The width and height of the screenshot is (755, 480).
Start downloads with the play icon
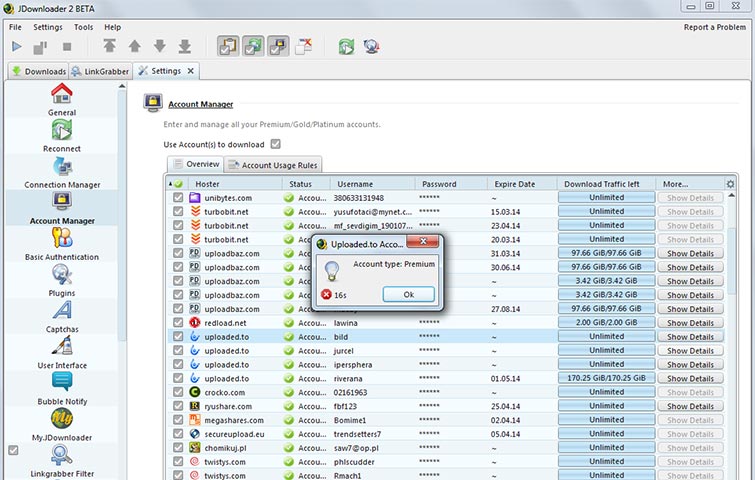[17, 47]
